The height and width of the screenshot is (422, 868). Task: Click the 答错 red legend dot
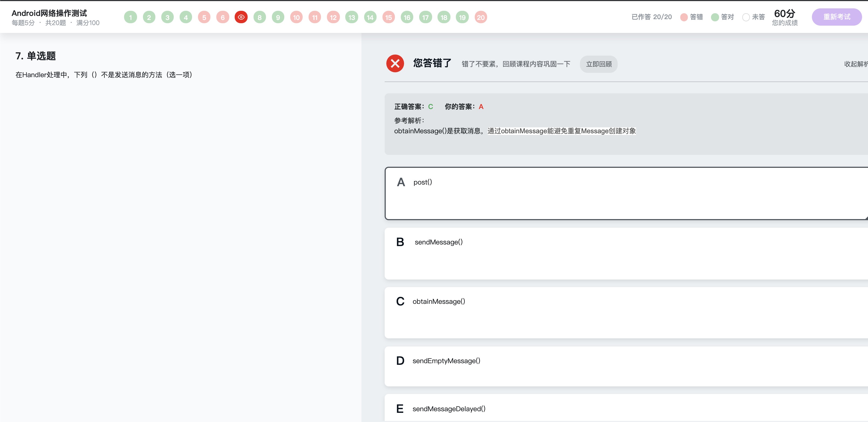pos(684,17)
